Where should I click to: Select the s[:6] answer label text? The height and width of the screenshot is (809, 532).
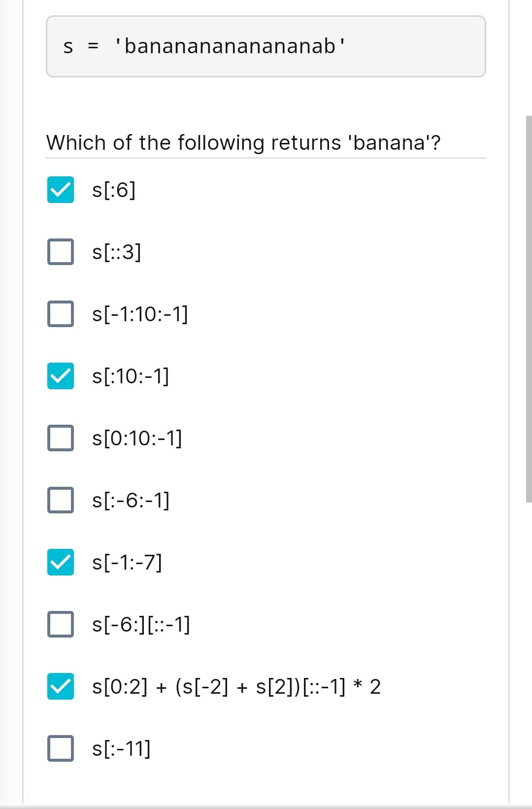(114, 191)
